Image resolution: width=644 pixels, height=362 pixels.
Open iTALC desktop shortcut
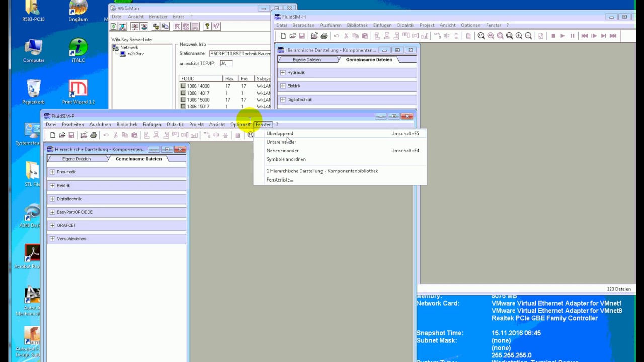(78, 50)
